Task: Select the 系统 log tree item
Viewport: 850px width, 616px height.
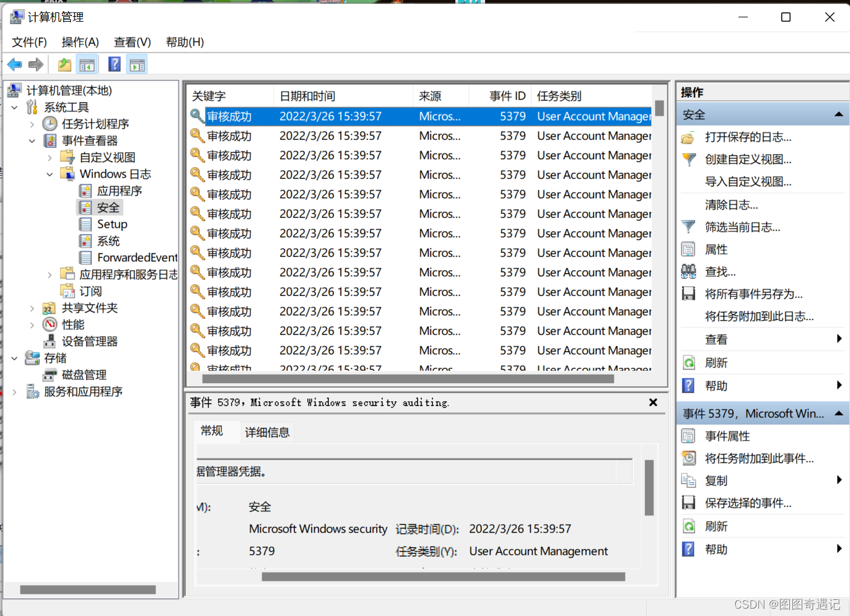Action: click(x=108, y=241)
